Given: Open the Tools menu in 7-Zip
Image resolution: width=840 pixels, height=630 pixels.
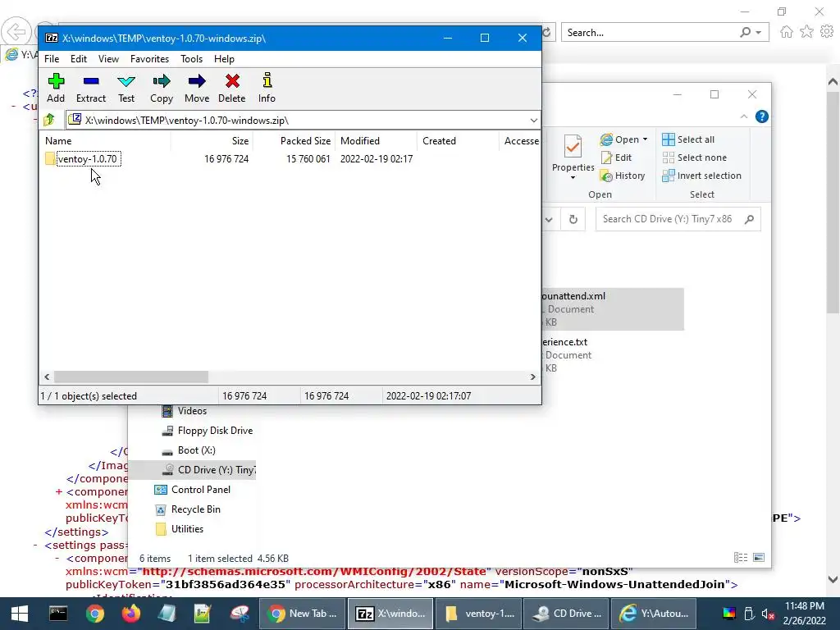Looking at the screenshot, I should point(191,59).
